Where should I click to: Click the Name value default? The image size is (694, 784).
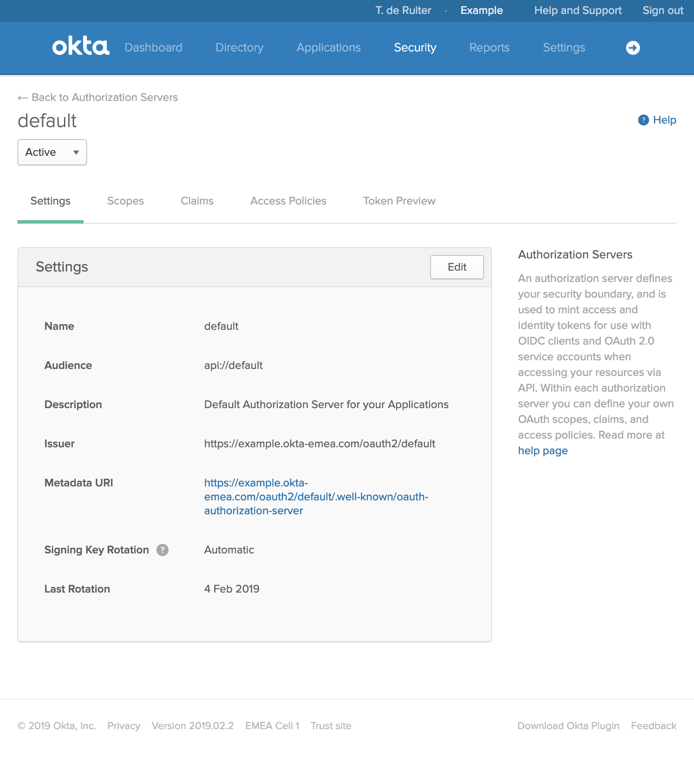coord(221,326)
